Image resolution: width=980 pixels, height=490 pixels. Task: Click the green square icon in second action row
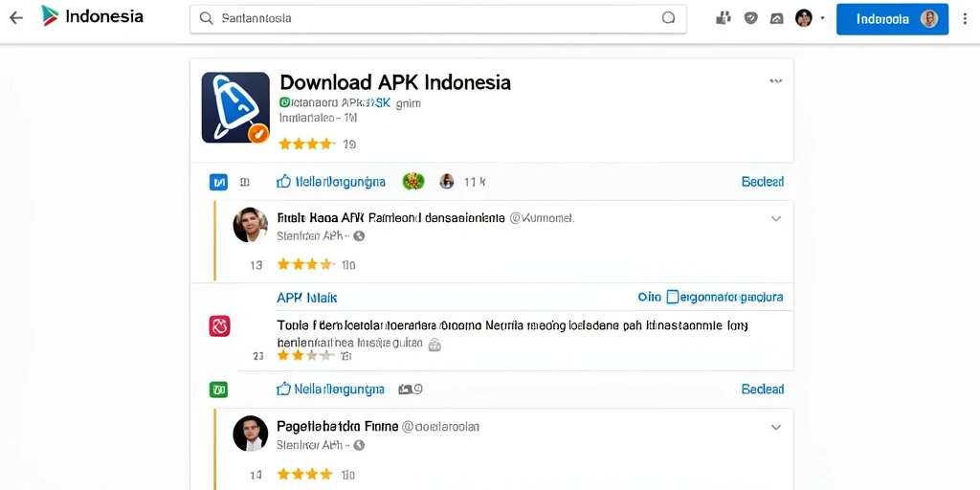218,390
